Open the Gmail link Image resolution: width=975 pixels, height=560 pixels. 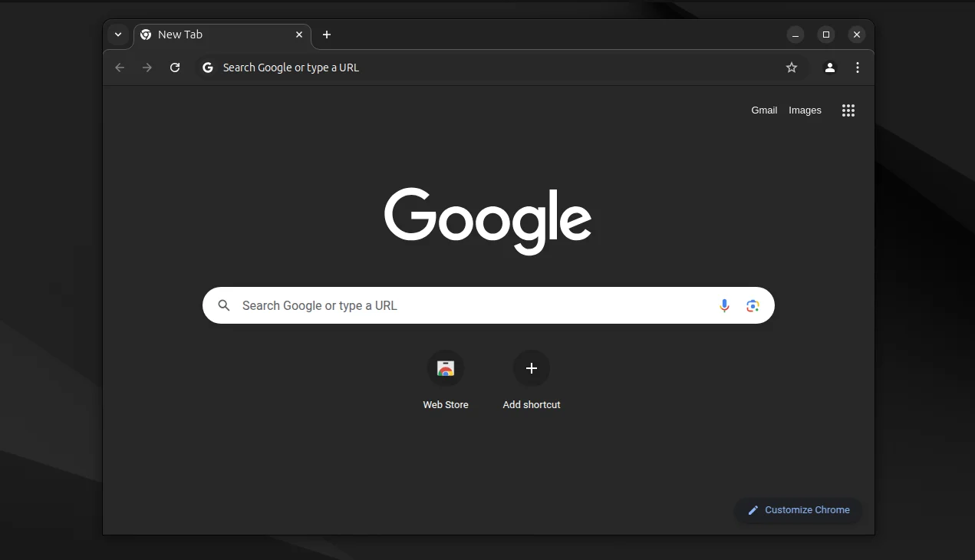point(764,110)
